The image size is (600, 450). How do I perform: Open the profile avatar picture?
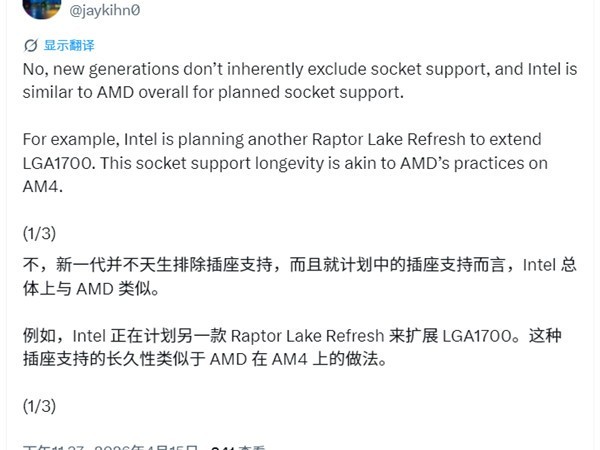(x=41, y=8)
